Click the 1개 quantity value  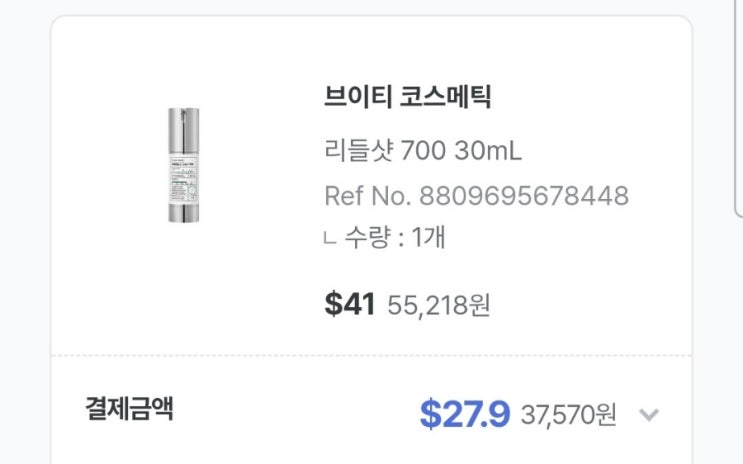point(429,237)
